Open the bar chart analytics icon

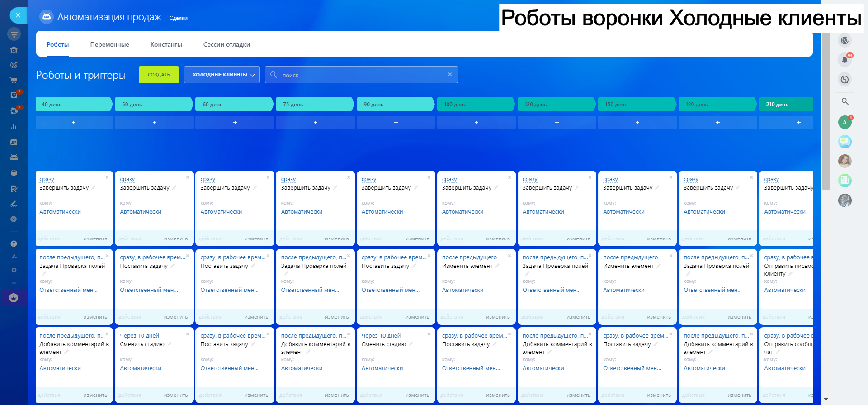pos(14,127)
